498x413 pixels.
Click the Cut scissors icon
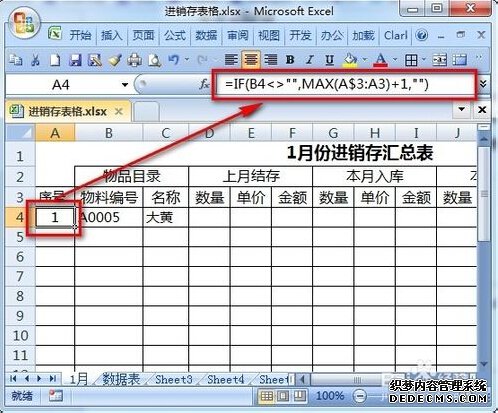(35, 60)
